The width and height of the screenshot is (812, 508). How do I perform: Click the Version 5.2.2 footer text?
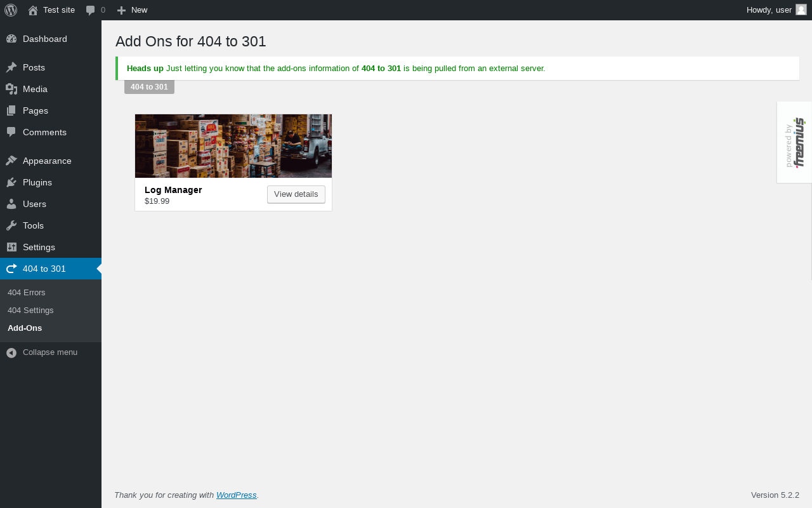(x=775, y=495)
